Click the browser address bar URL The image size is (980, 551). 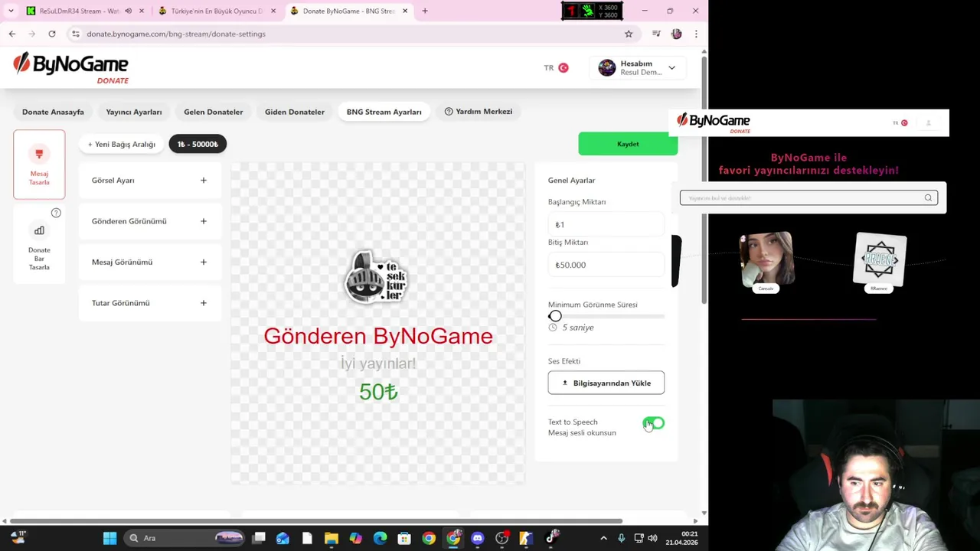click(x=176, y=34)
